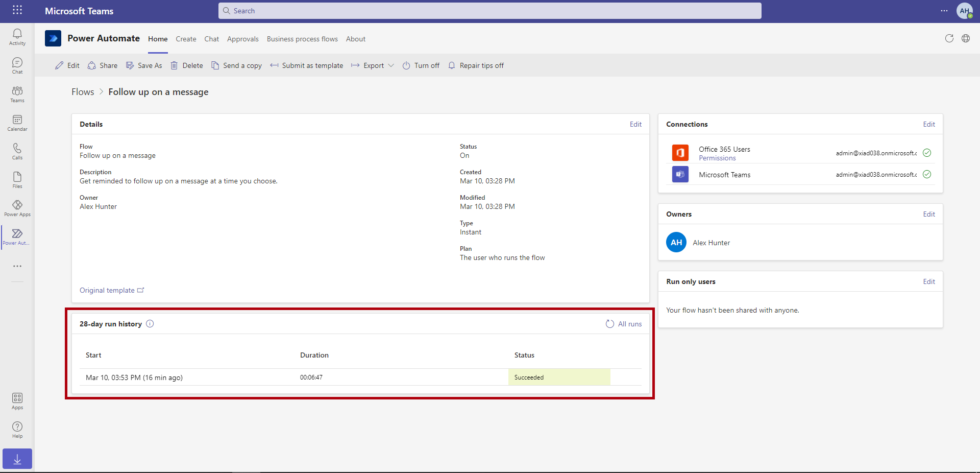Submit the flow as template
The height and width of the screenshot is (473, 980).
click(307, 65)
